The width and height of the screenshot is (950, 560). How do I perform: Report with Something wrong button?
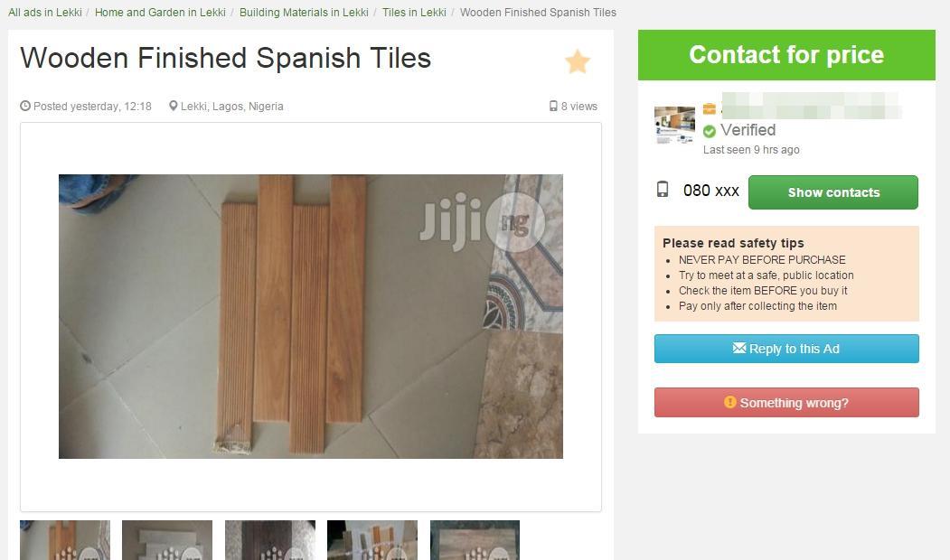[786, 403]
